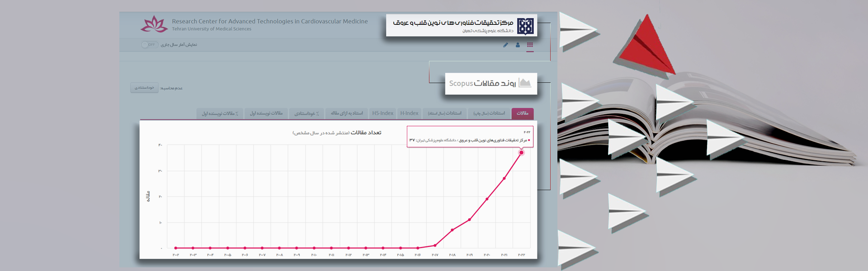Click the 2020 data point on chart
The image size is (868, 271).
(487, 199)
